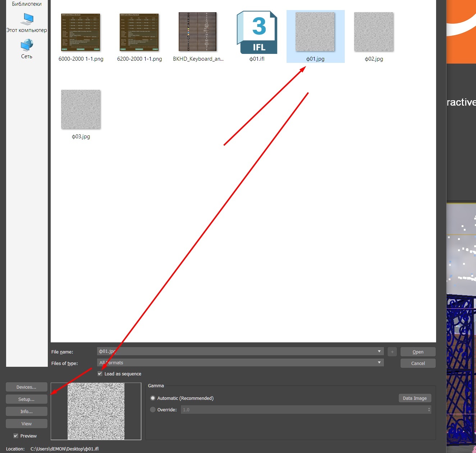Select the 6200-2000 1-1.png file
Screen dimensions: 476x453
click(x=139, y=33)
